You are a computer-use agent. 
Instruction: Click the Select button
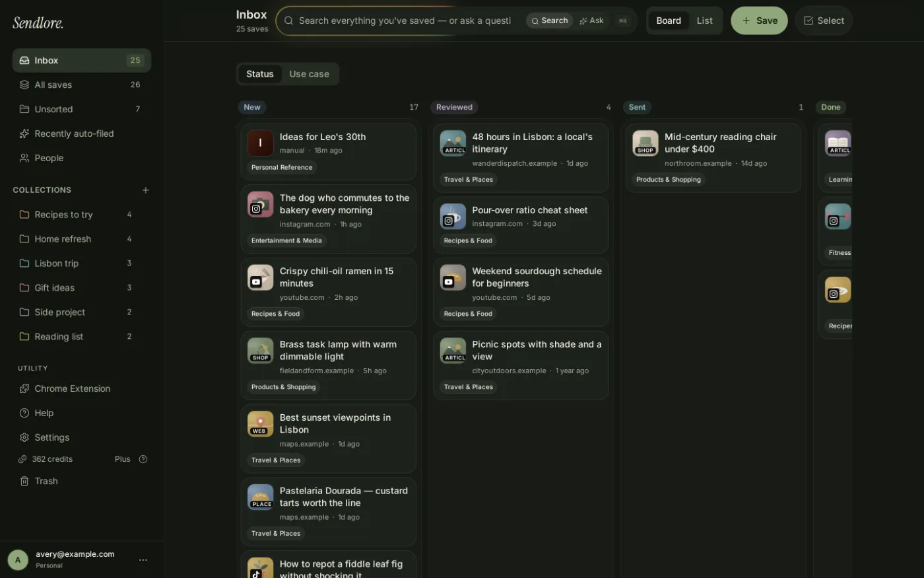(x=824, y=20)
